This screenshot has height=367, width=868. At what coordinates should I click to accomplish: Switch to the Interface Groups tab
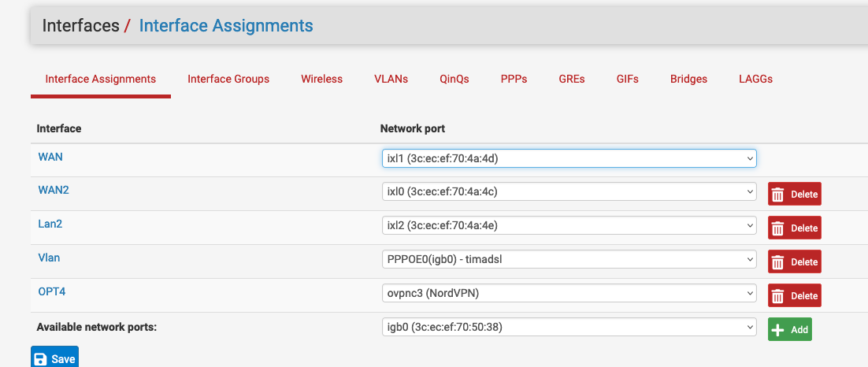coord(228,79)
